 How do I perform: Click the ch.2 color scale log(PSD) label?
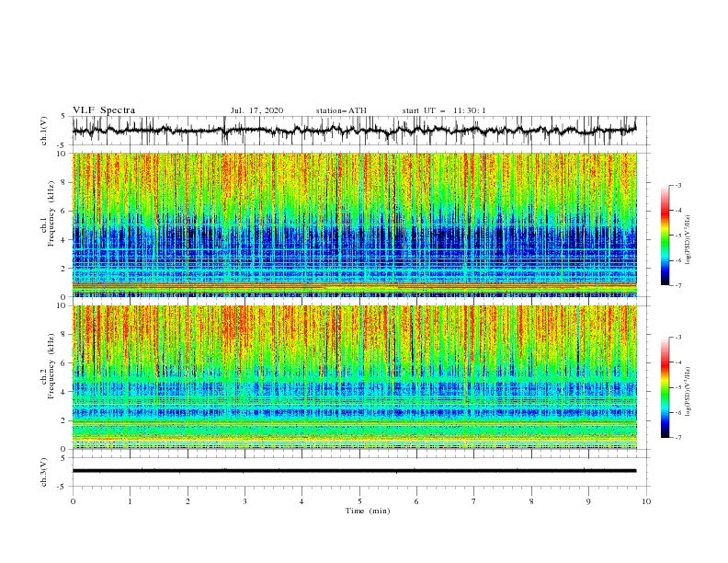click(688, 392)
